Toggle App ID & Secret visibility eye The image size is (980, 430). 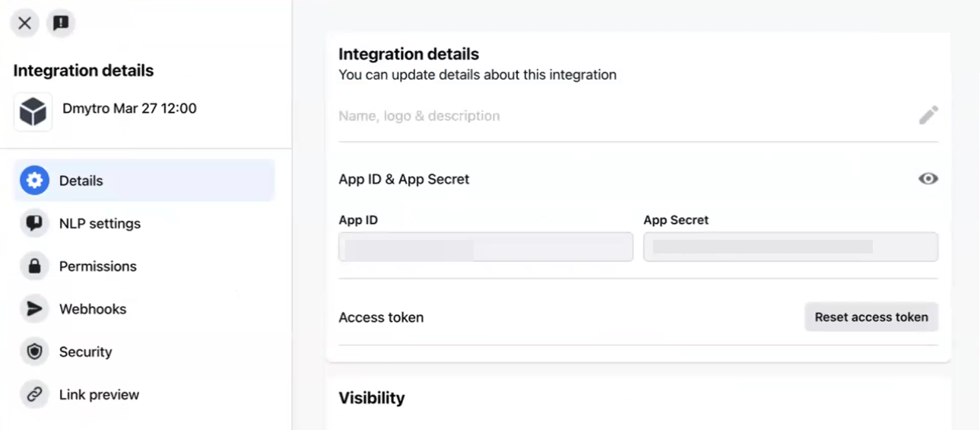pyautogui.click(x=928, y=179)
